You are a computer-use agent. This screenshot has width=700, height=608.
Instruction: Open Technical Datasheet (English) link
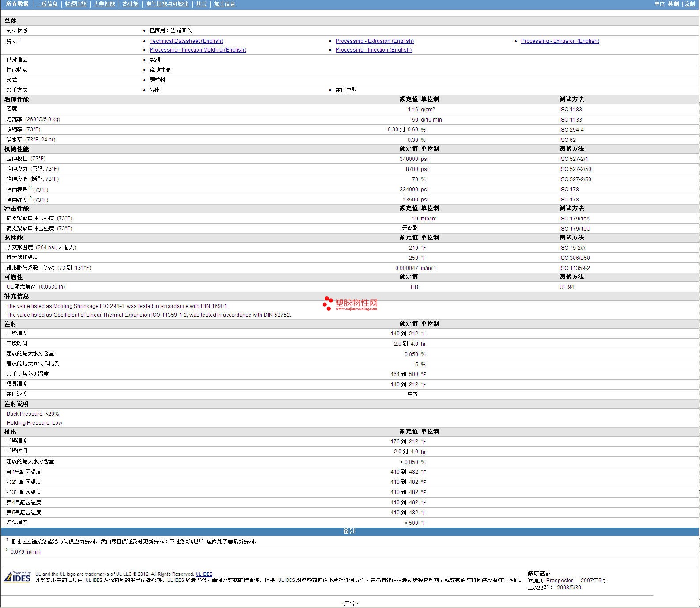click(x=186, y=41)
